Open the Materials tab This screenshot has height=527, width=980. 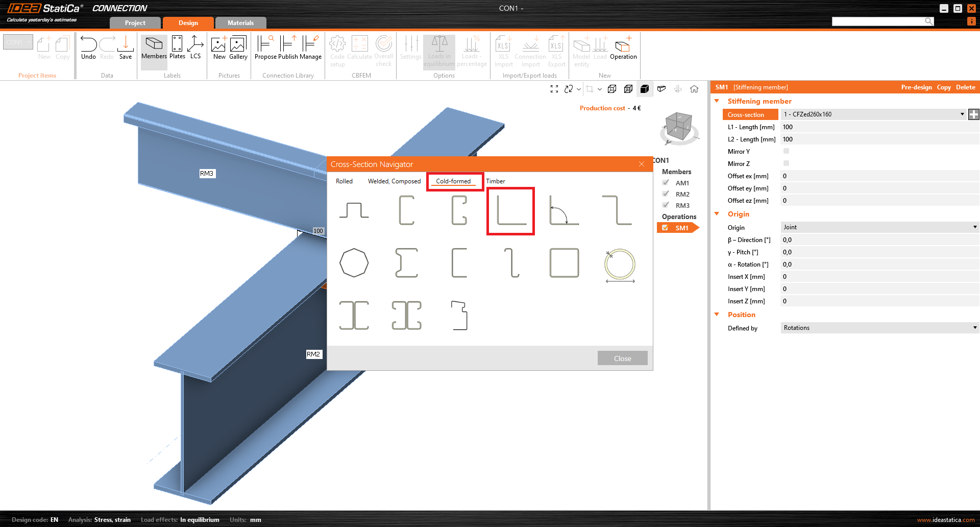pyautogui.click(x=240, y=23)
